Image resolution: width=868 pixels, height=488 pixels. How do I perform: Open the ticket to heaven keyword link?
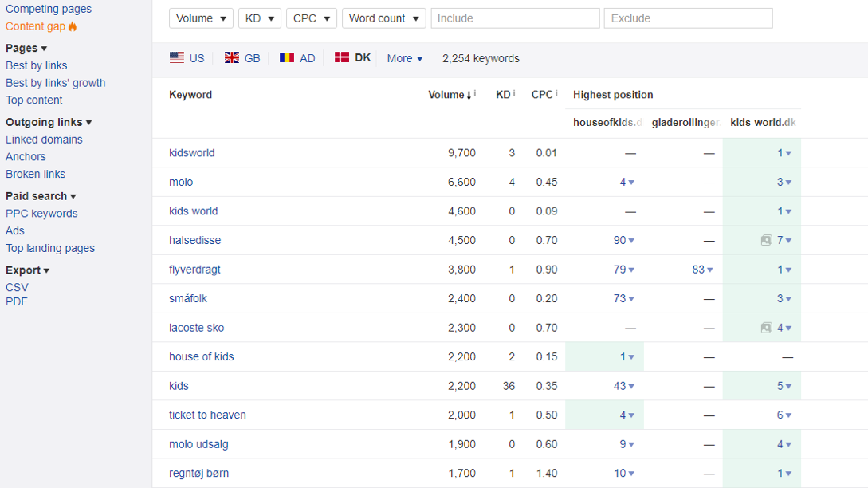pos(207,415)
